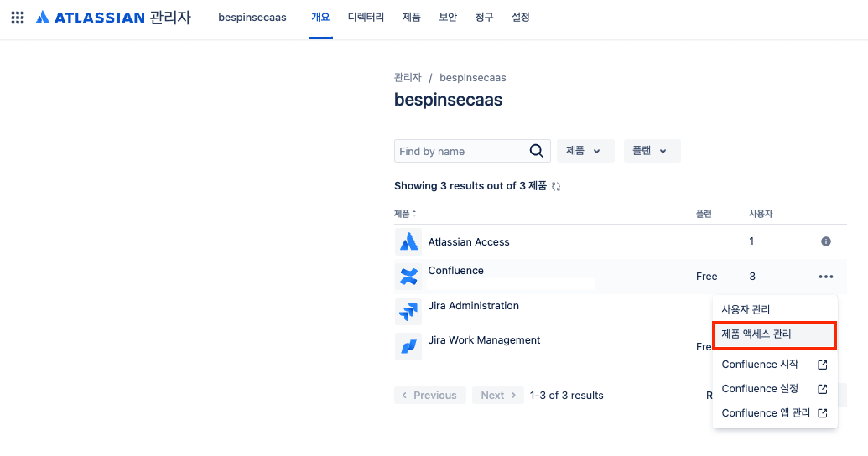Open the app switcher grid icon
The width and height of the screenshot is (868, 456).
point(18,18)
